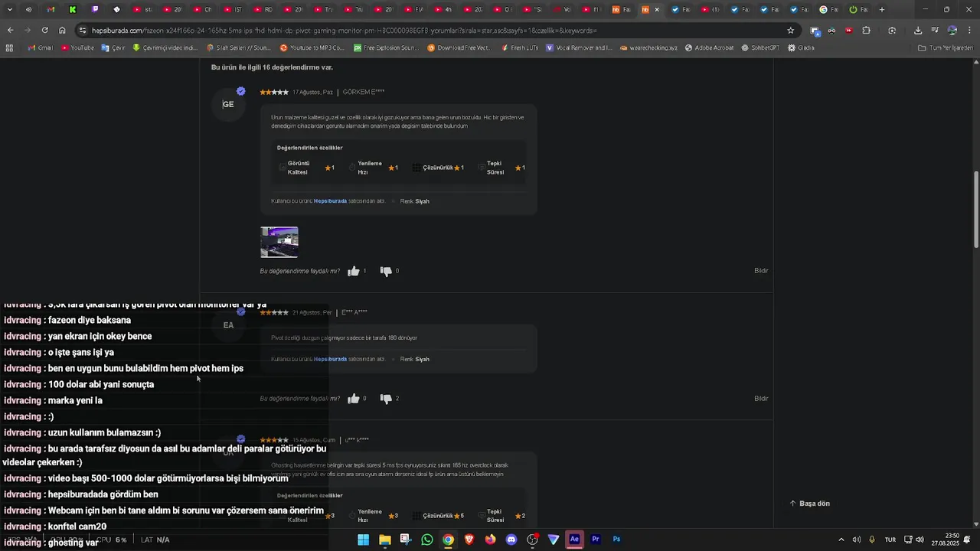Open the Windows Start menu
Image resolution: width=980 pixels, height=551 pixels.
pyautogui.click(x=364, y=540)
